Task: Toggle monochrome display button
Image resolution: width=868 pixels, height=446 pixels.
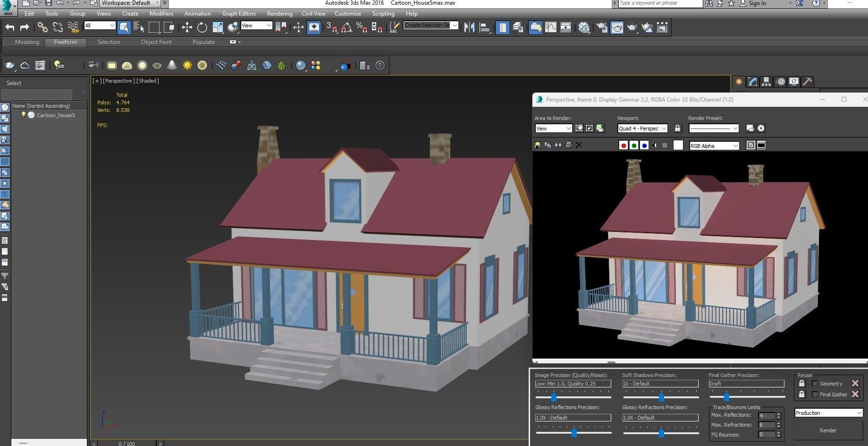Action: coord(665,146)
